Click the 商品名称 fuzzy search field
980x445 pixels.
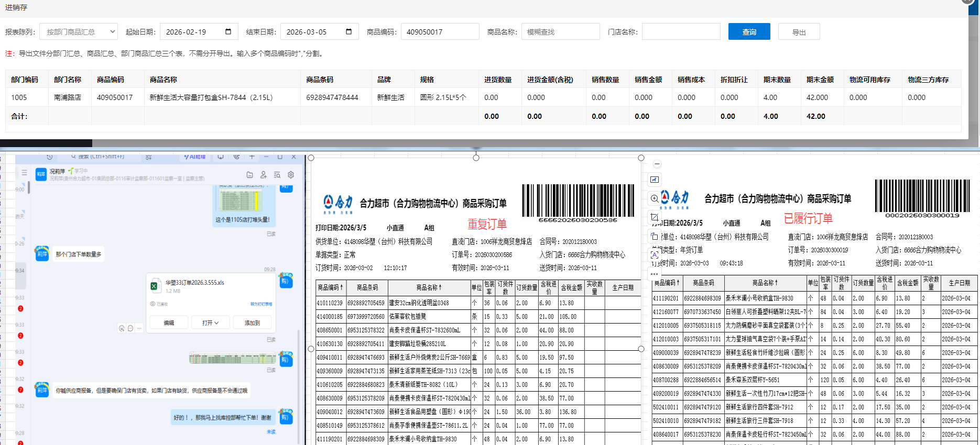560,32
